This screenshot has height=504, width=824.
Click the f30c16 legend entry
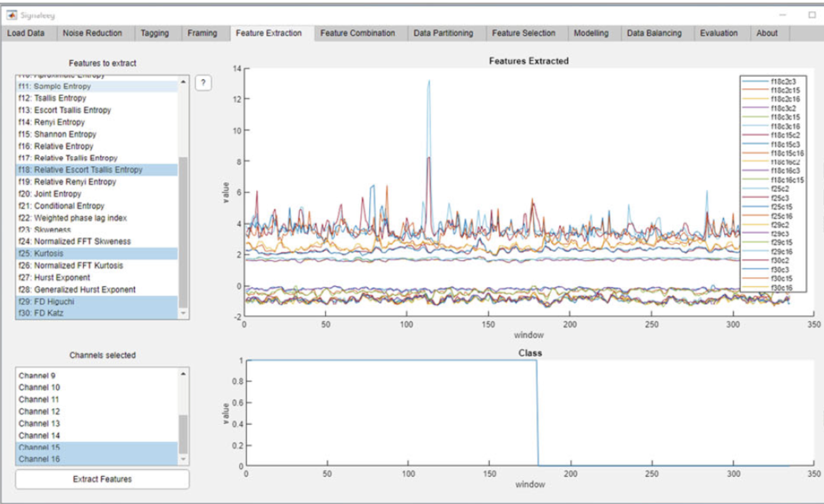(774, 287)
